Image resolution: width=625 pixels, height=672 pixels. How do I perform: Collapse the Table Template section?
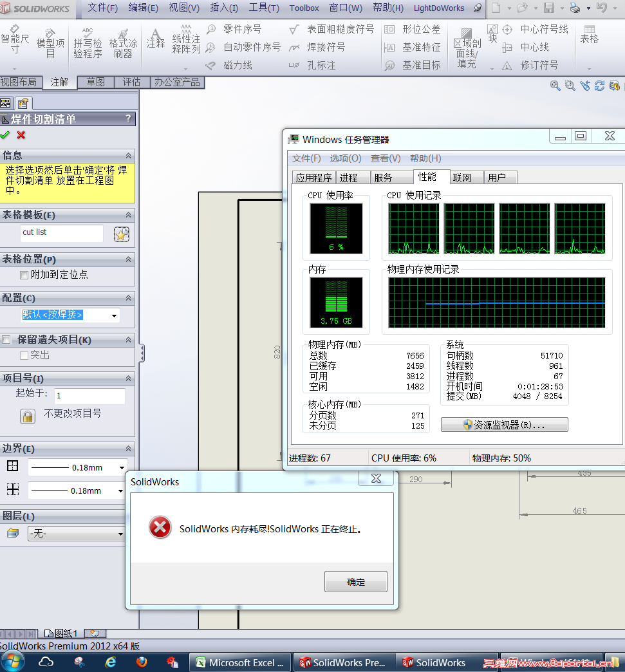click(x=128, y=215)
